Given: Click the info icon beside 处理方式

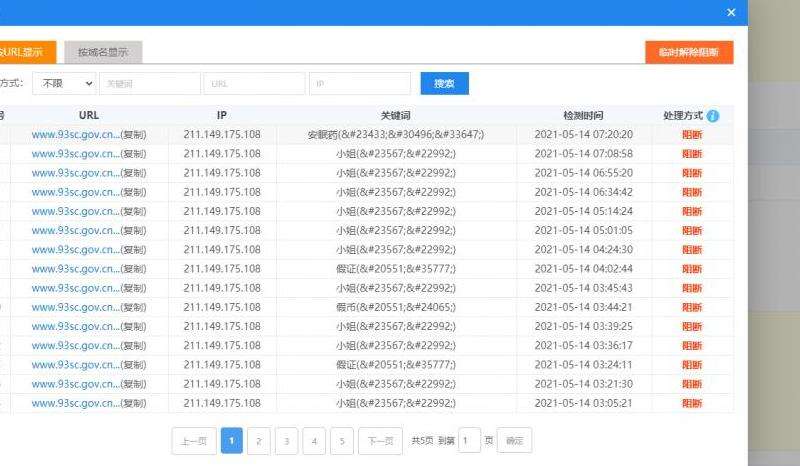Looking at the screenshot, I should [713, 116].
